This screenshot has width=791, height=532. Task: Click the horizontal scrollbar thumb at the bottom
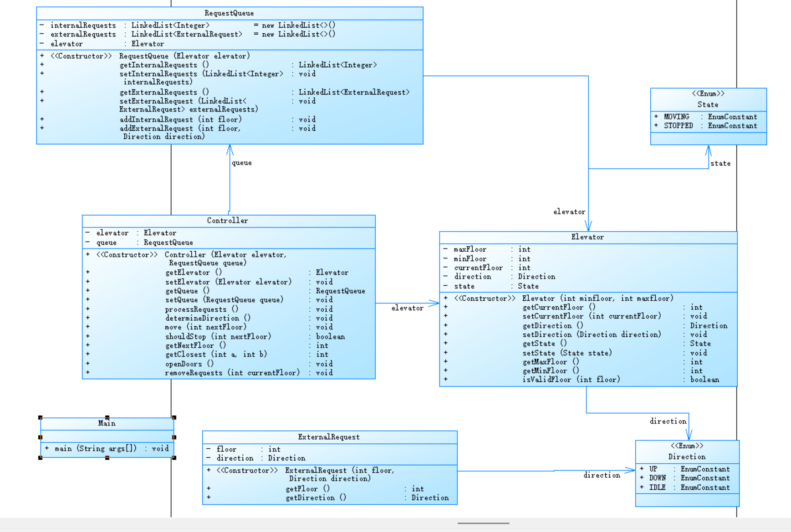click(484, 523)
